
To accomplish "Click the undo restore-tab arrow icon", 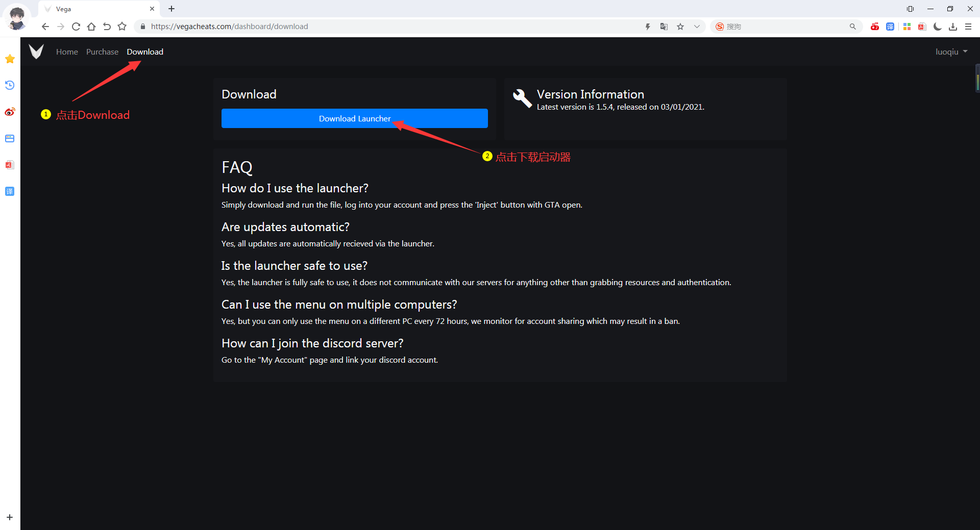I will point(107,27).
